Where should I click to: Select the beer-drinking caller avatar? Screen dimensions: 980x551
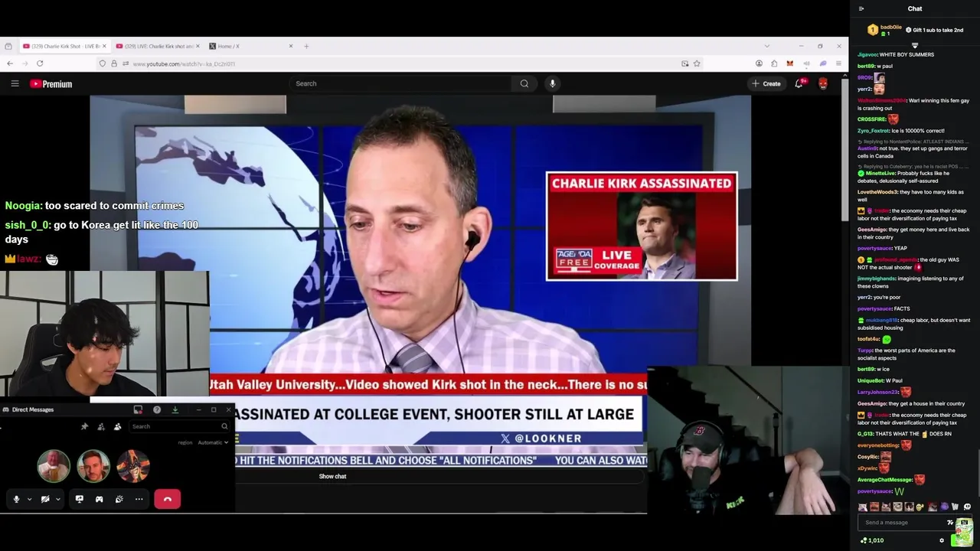click(54, 466)
